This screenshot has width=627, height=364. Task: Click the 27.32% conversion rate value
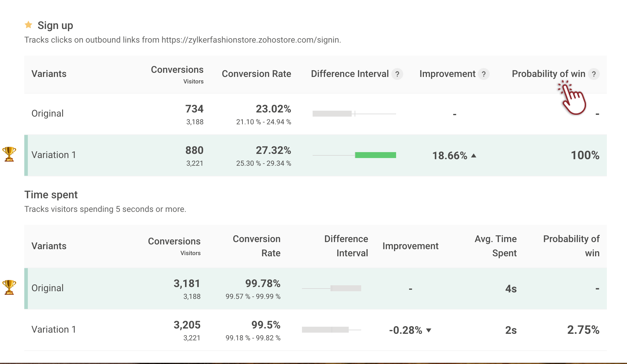pos(273,150)
